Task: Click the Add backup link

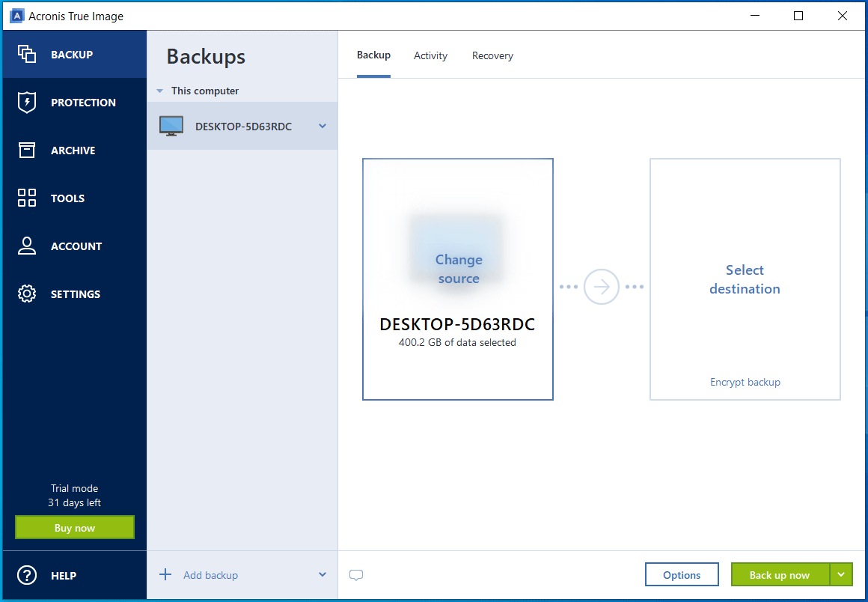Action: tap(211, 575)
